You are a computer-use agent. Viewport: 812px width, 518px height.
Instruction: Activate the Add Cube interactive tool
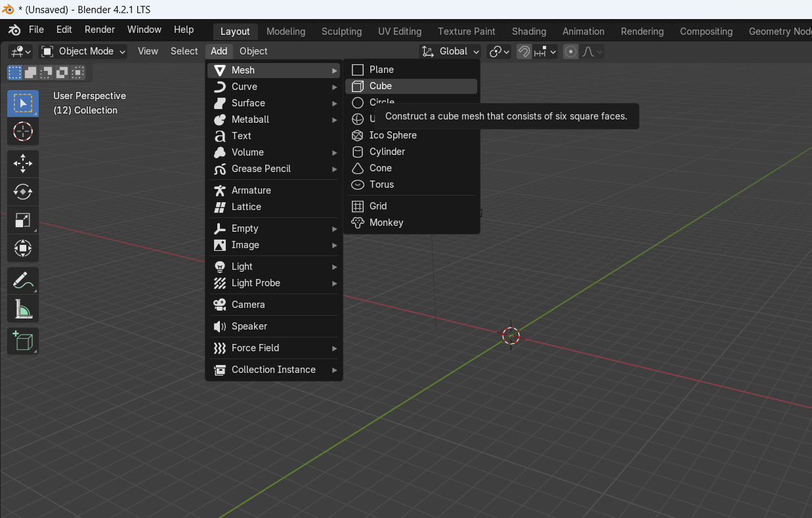23,341
